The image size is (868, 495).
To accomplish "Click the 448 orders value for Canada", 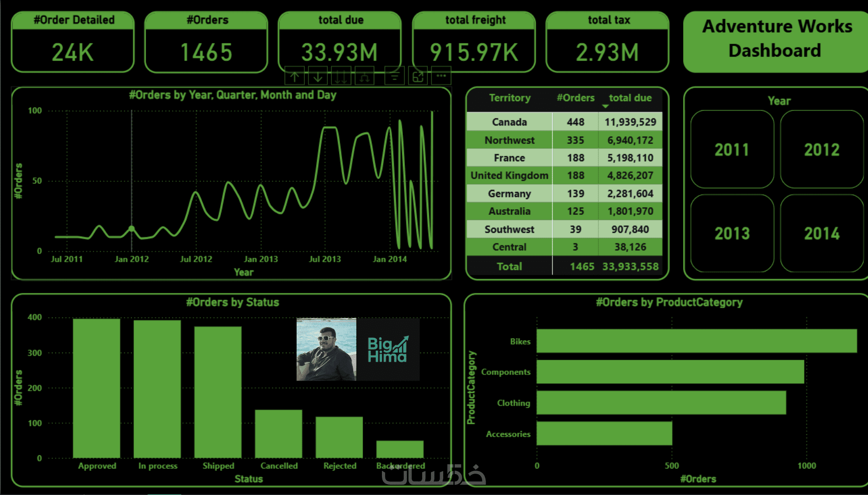I will pyautogui.click(x=575, y=122).
